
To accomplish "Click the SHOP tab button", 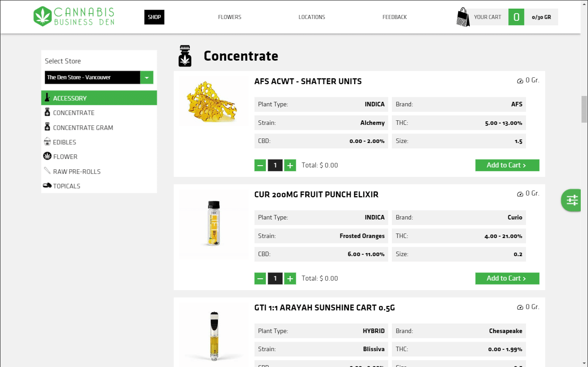I will pyautogui.click(x=154, y=17).
